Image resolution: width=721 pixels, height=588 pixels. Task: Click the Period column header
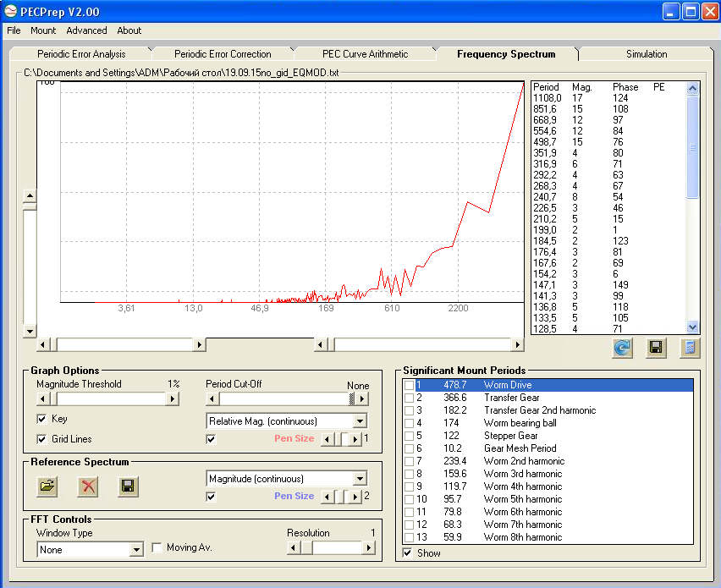click(546, 87)
